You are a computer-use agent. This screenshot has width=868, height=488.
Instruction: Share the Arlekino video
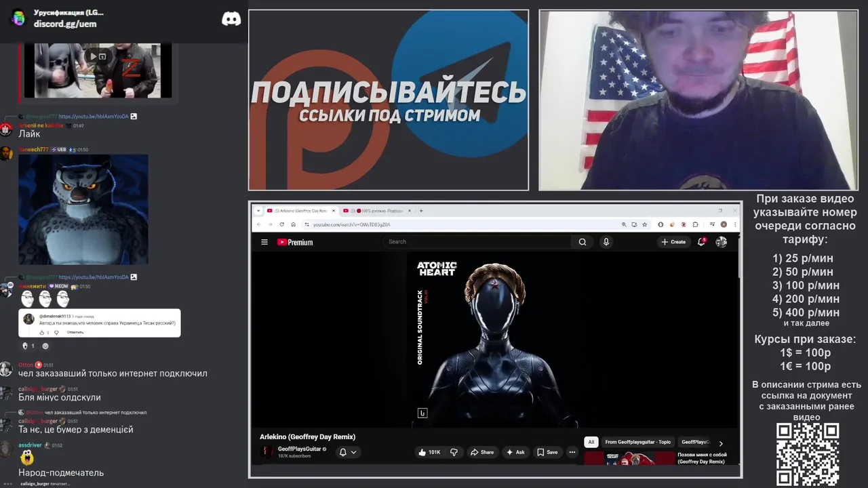tap(482, 452)
